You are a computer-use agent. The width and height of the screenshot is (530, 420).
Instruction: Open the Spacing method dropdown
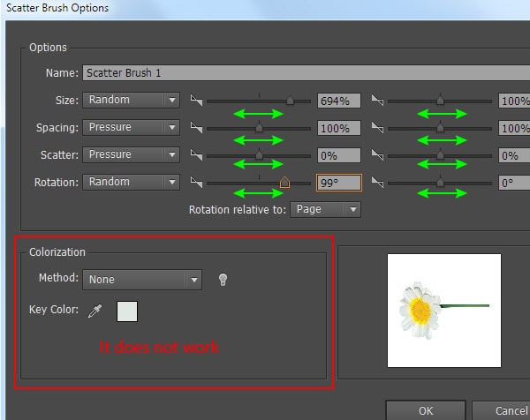[131, 128]
